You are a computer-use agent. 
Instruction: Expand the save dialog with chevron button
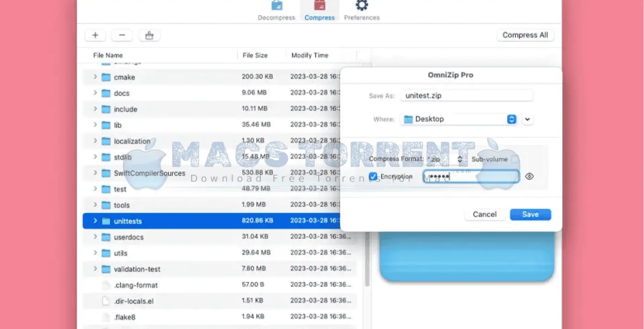click(527, 119)
